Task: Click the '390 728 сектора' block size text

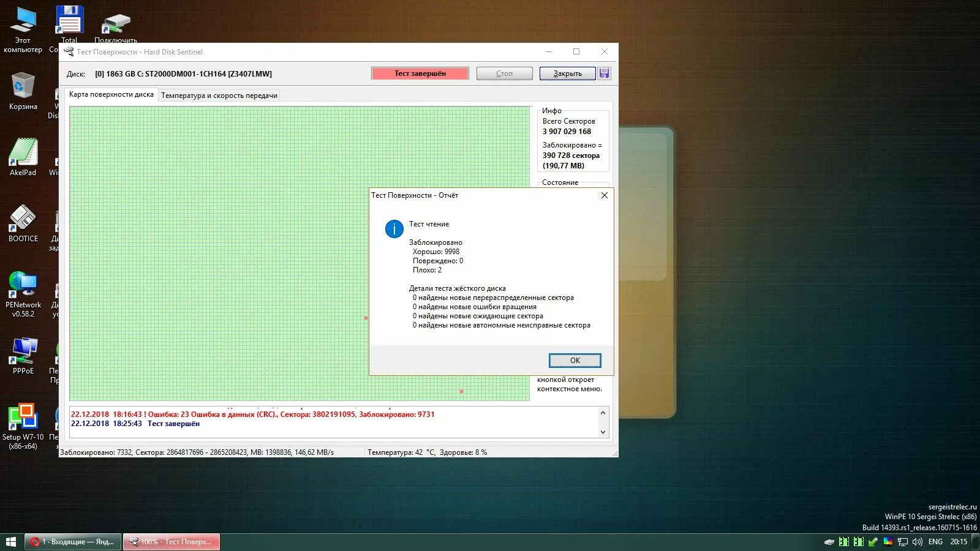Action: 571,156
